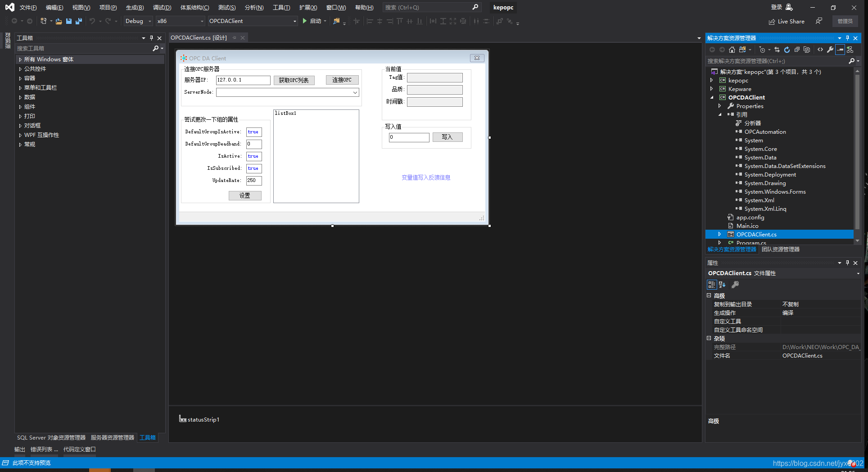Click the 获取OPC列表 button in the form
This screenshot has width=868, height=472.
pyautogui.click(x=294, y=80)
